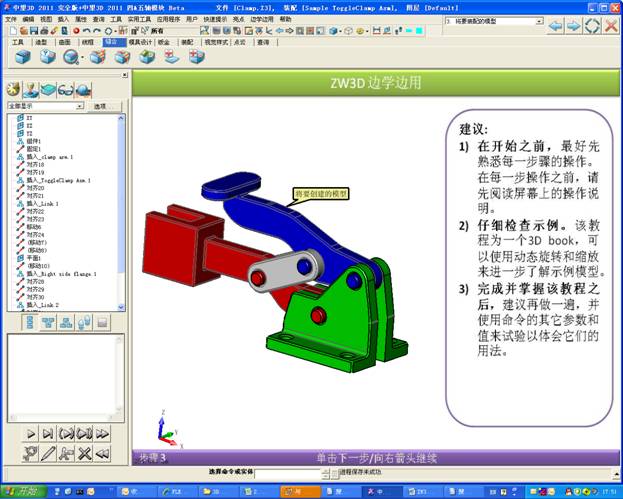
Task: Select the 插入_Right side flange.1 tree item
Action: coord(56,274)
